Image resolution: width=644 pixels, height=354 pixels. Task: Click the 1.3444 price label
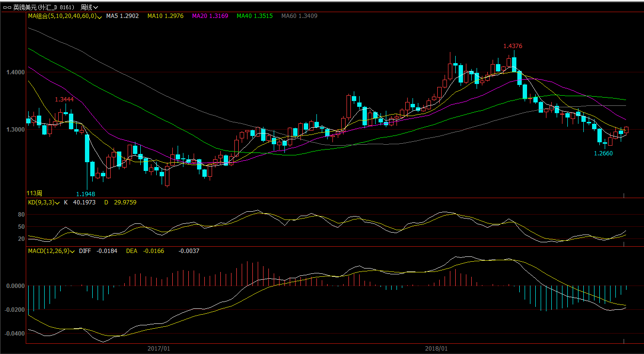(64, 99)
